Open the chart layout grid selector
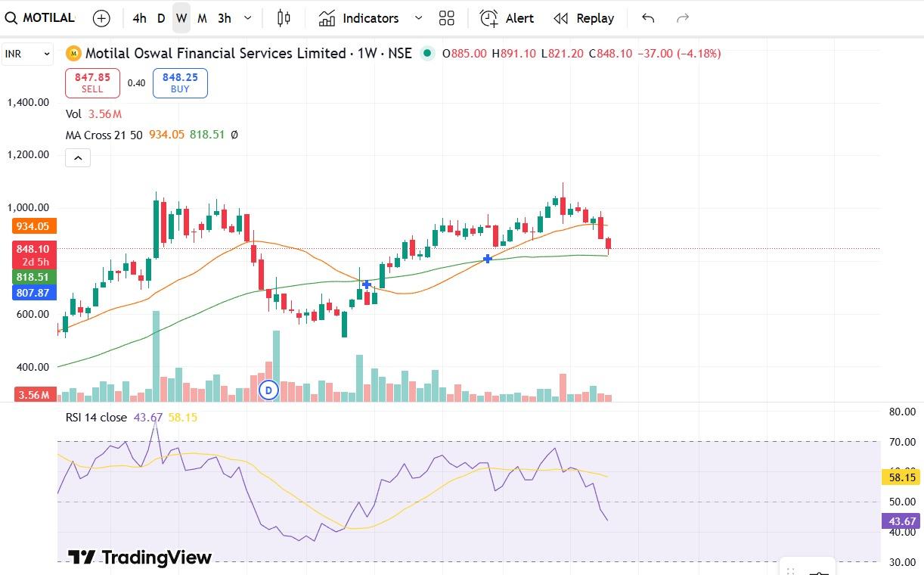 pyautogui.click(x=447, y=18)
